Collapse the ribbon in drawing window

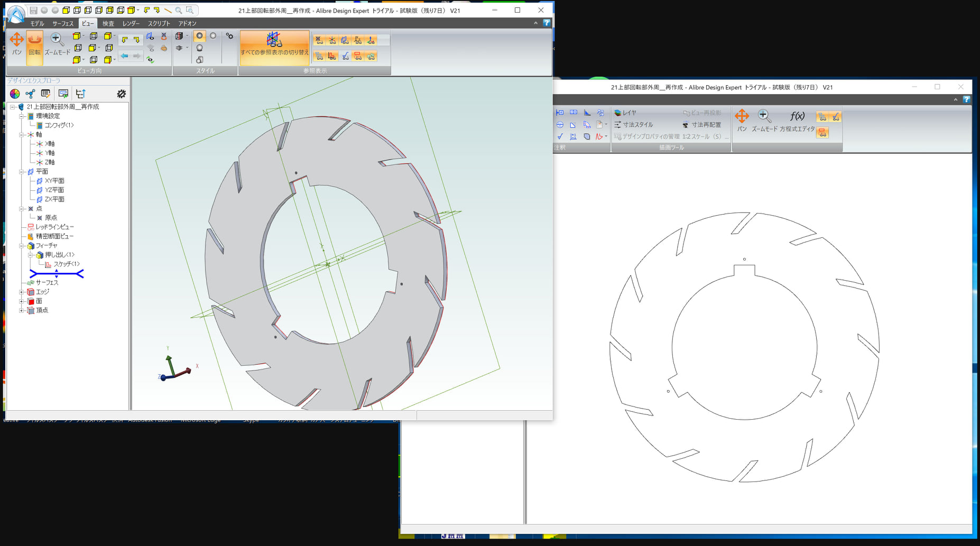tap(956, 99)
